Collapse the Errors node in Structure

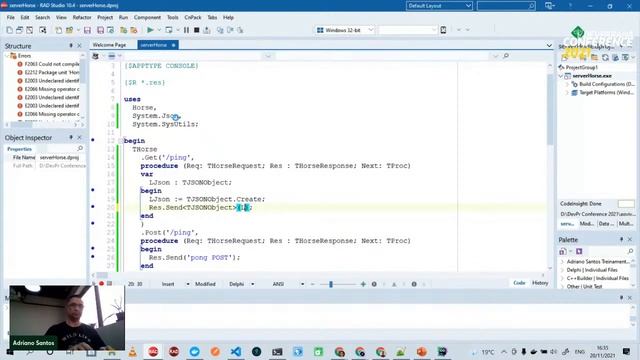[x=8, y=56]
